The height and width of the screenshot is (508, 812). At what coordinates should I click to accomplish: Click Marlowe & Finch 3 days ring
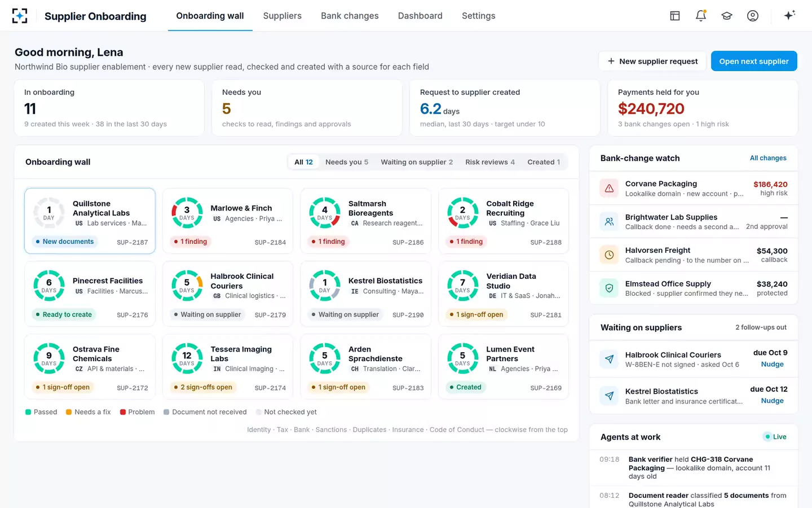click(x=187, y=213)
